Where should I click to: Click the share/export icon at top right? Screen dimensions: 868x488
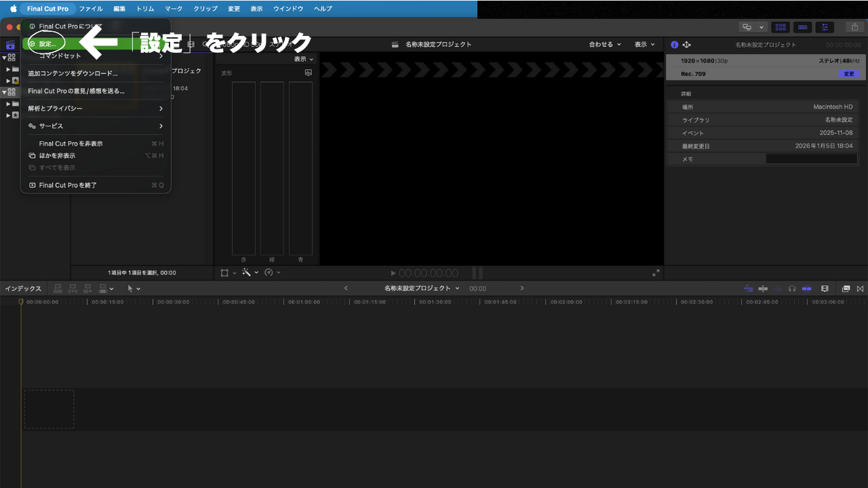(854, 27)
